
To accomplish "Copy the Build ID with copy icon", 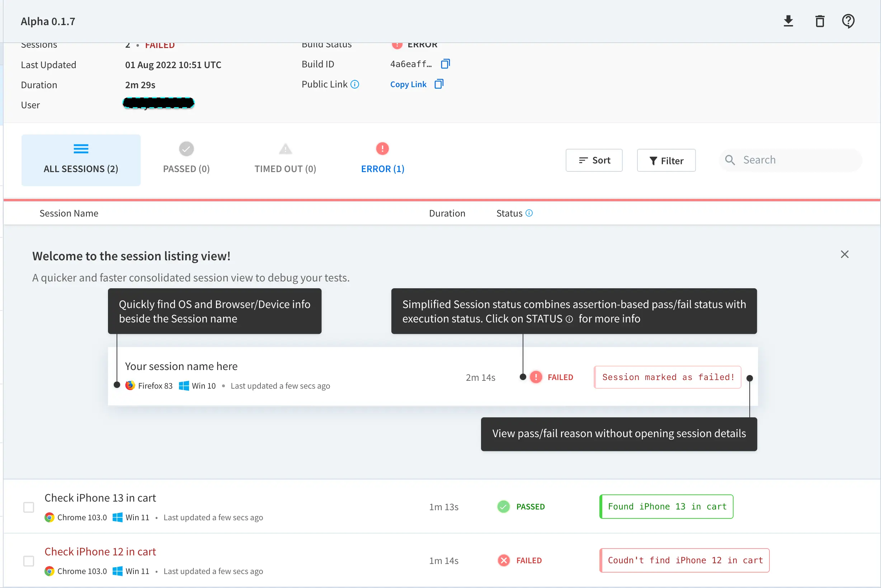I will pos(446,64).
